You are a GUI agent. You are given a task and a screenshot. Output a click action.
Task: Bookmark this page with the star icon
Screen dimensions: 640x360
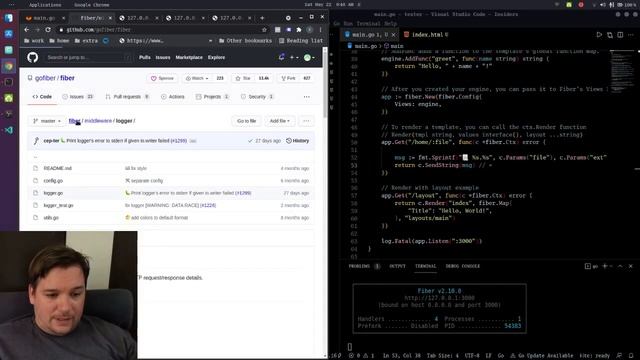[264, 30]
